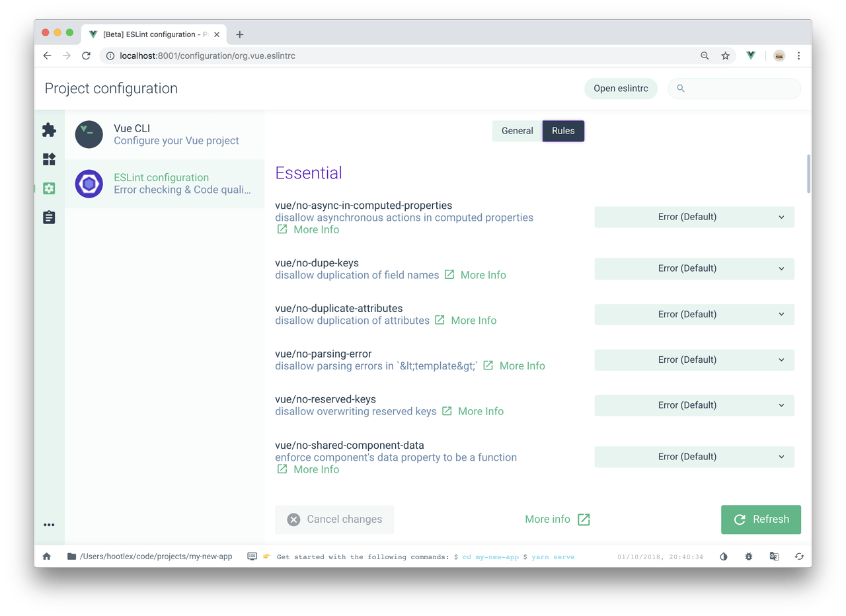This screenshot has width=846, height=616.
Task: Open severity dropdown for vue/no-reserved-keys
Action: tap(694, 405)
